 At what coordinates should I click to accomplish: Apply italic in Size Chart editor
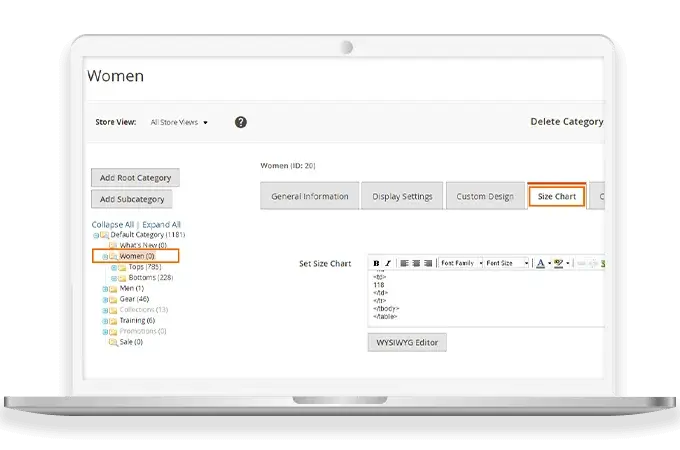click(x=388, y=263)
